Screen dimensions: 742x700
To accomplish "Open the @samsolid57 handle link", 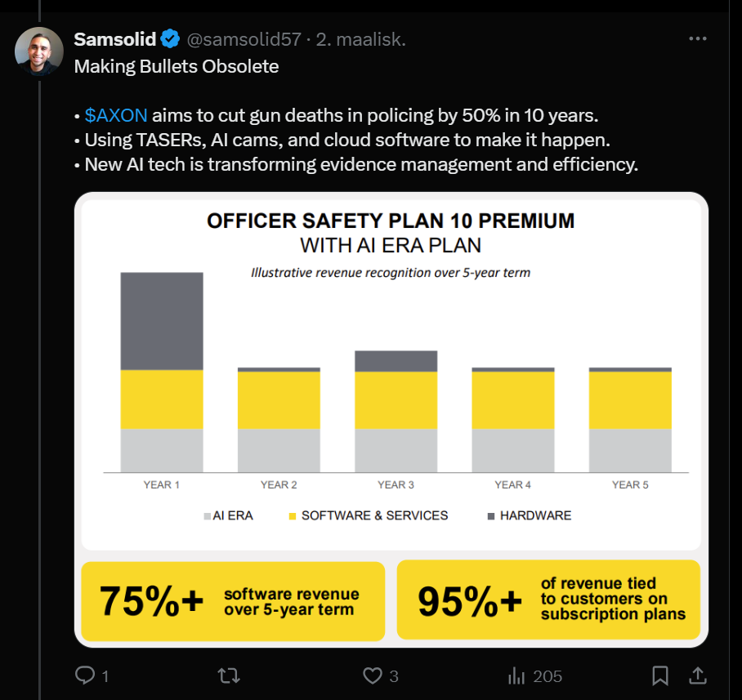I will pyautogui.click(x=244, y=39).
